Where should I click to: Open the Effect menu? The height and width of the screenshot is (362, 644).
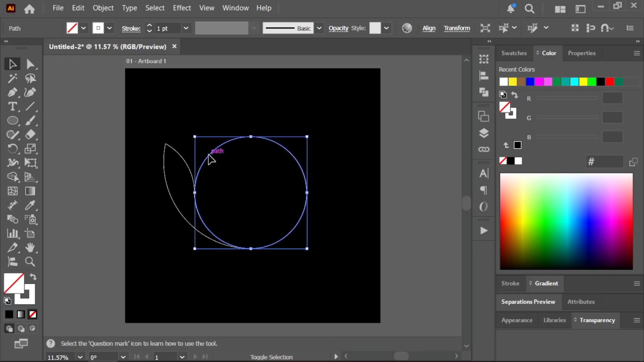click(182, 8)
